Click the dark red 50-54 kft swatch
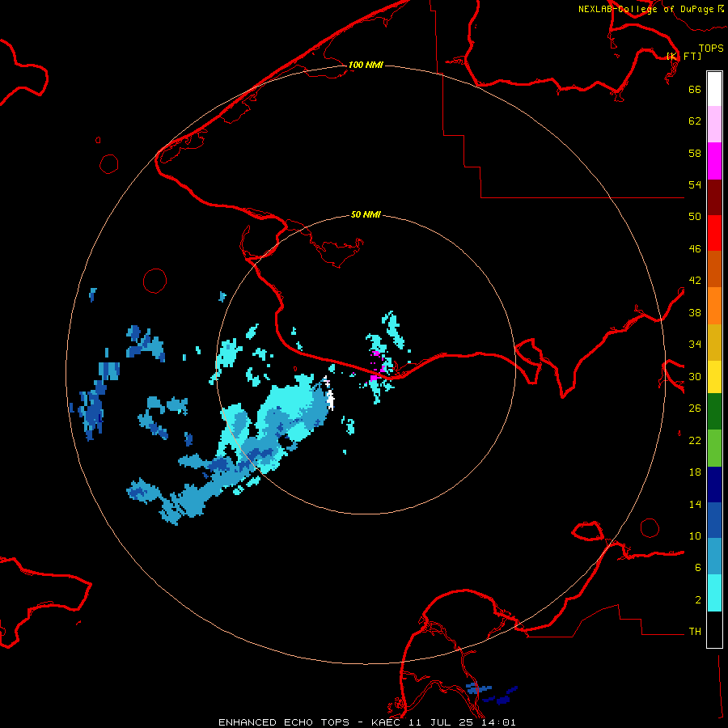Image resolution: width=728 pixels, height=728 pixels. 714,197
